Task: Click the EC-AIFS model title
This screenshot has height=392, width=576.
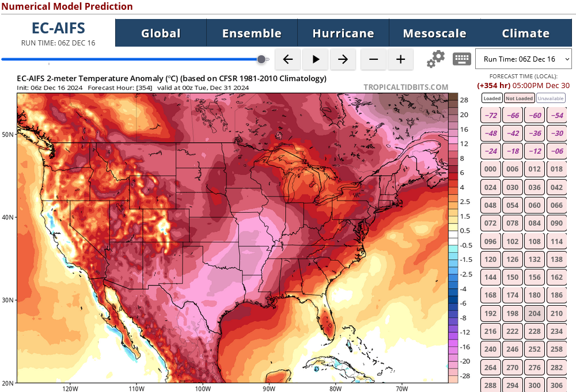Action: [58, 28]
